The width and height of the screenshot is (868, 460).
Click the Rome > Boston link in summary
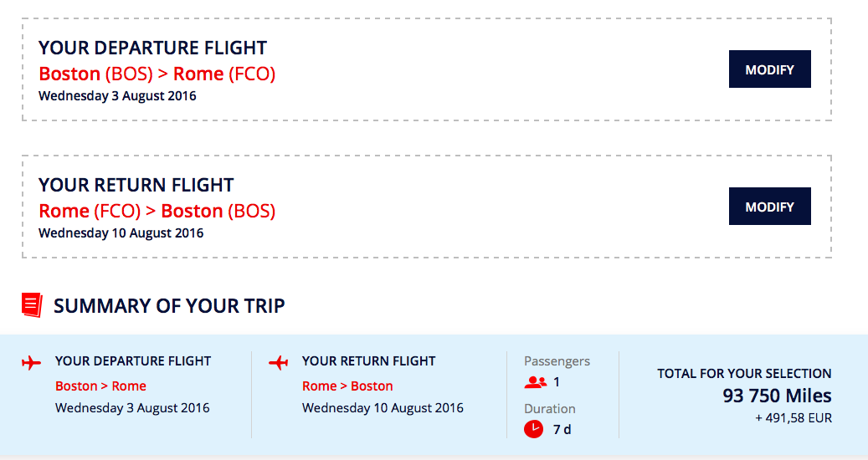click(x=347, y=386)
